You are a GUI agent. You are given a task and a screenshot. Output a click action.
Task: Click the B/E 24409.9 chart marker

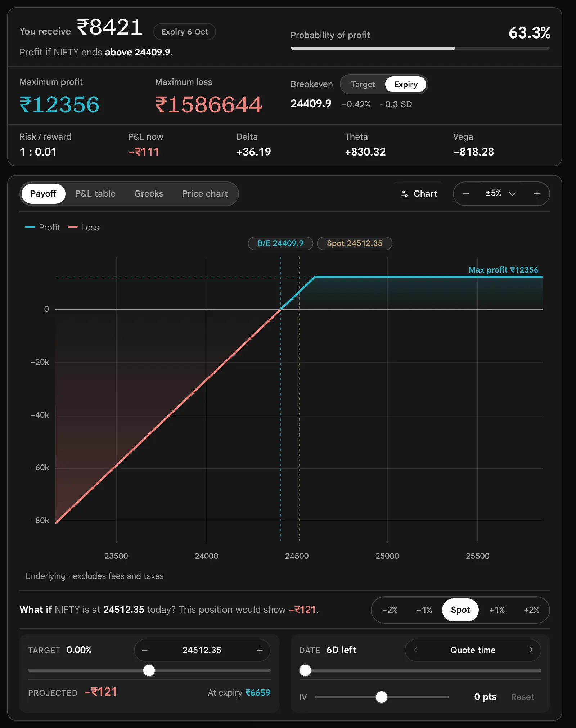[280, 243]
